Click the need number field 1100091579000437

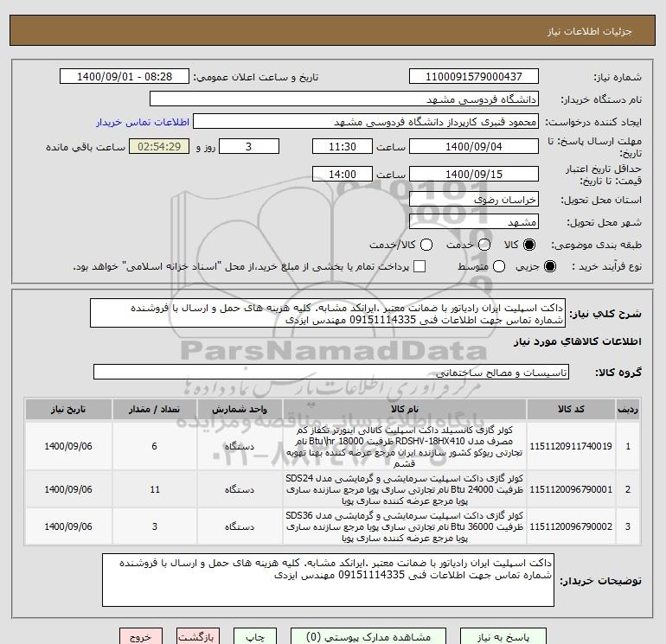[x=474, y=76]
